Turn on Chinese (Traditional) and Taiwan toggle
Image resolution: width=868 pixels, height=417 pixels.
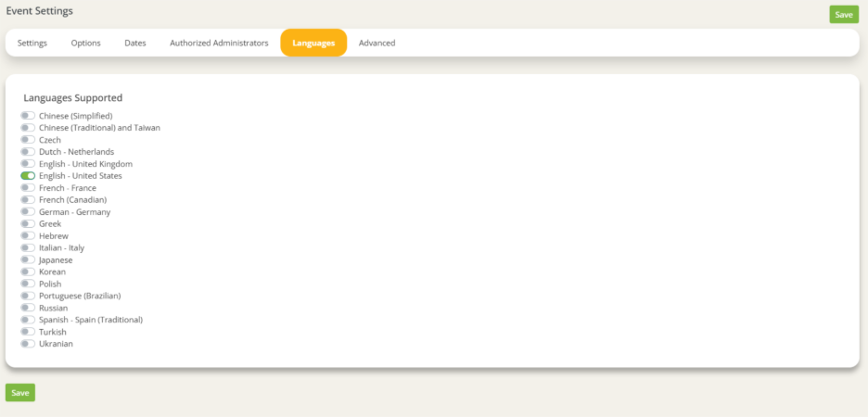pos(28,128)
